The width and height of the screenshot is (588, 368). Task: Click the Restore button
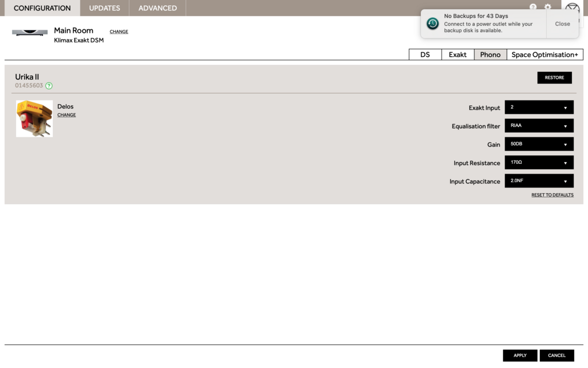(x=554, y=78)
